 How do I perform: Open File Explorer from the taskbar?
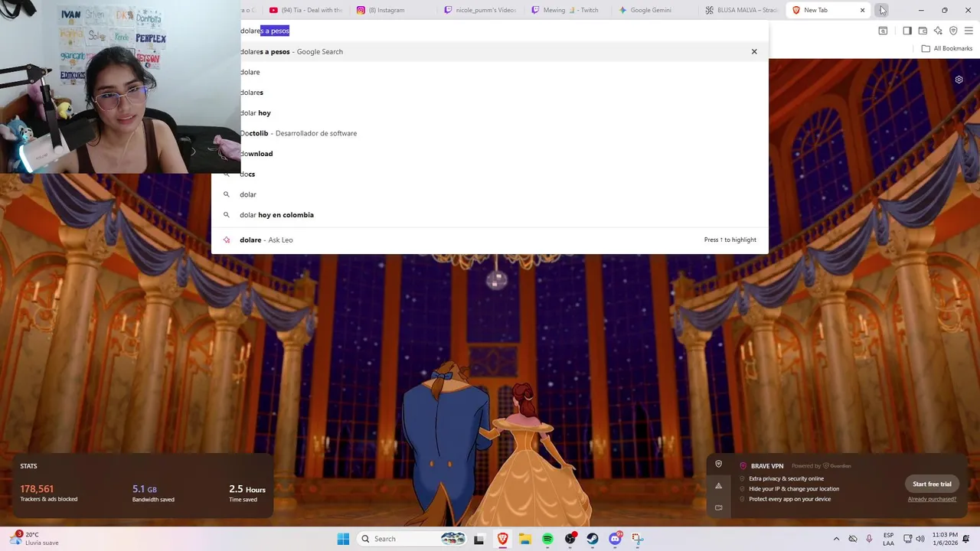coord(525,539)
